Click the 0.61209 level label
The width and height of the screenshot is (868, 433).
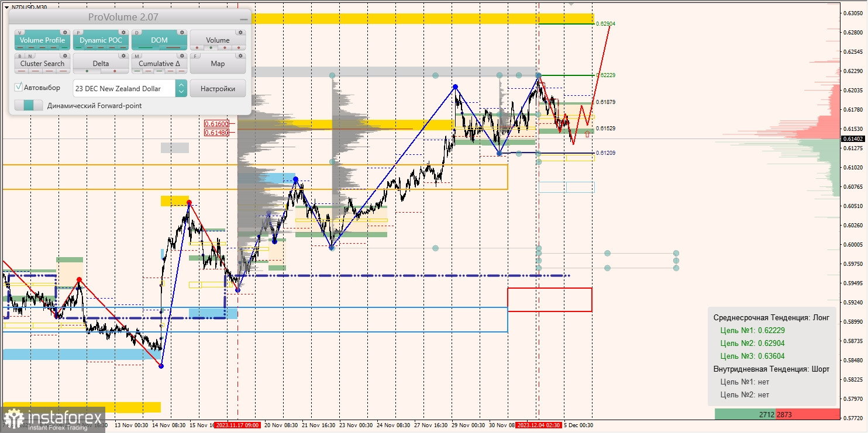tap(605, 153)
